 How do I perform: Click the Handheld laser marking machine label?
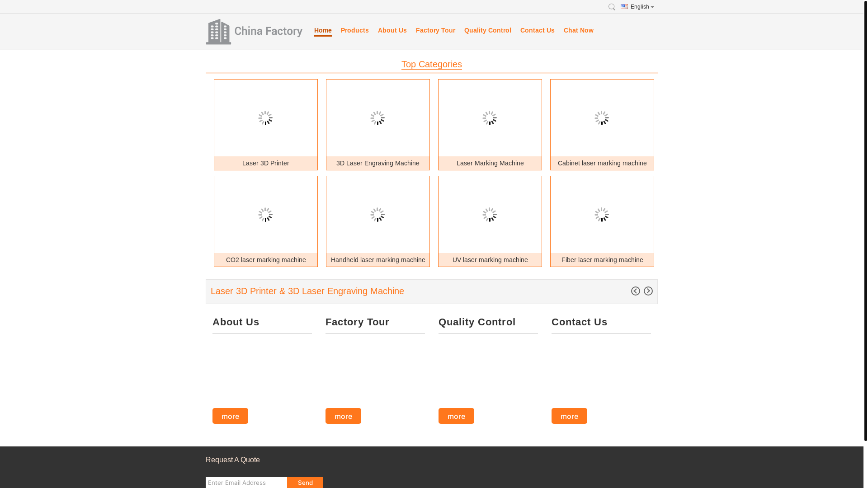378,260
